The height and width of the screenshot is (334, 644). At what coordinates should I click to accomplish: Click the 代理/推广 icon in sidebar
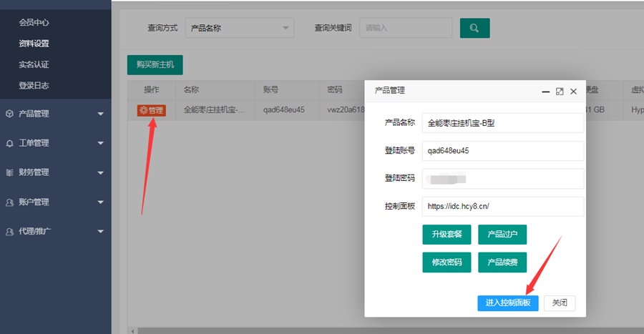point(9,232)
